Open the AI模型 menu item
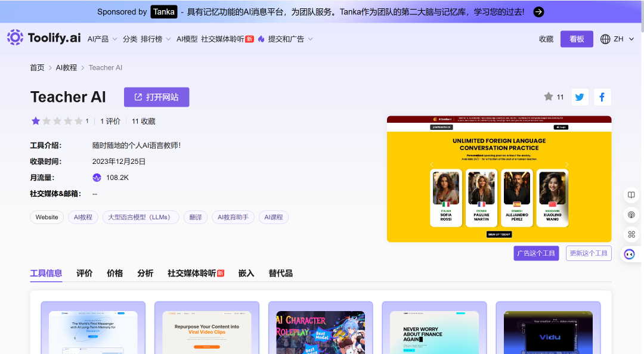The image size is (644, 354). pos(187,39)
